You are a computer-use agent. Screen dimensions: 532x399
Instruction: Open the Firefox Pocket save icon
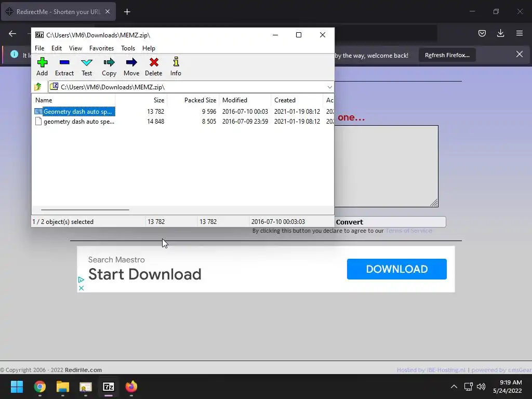click(x=482, y=33)
